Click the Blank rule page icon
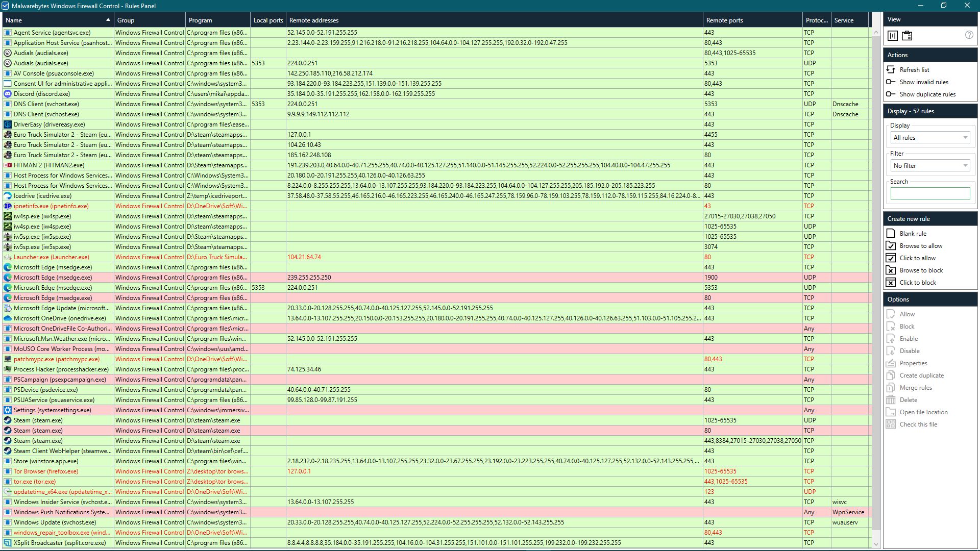Screen dimensions: 980x551 (891, 233)
